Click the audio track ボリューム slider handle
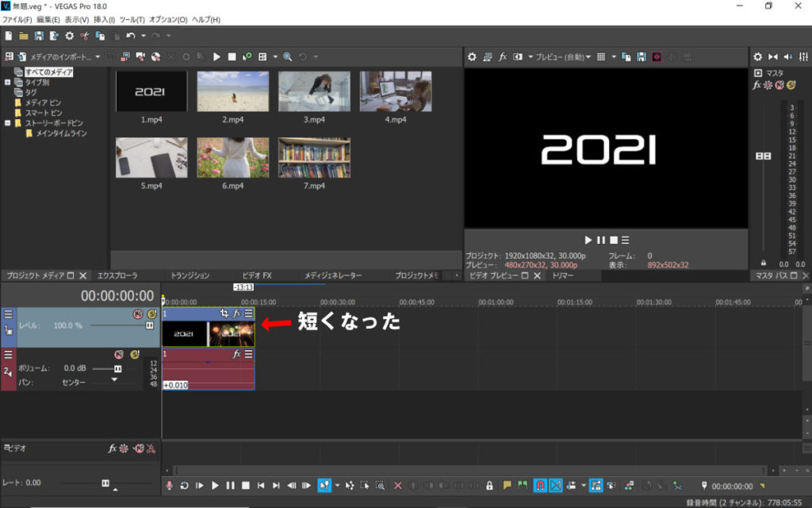 pos(118,368)
